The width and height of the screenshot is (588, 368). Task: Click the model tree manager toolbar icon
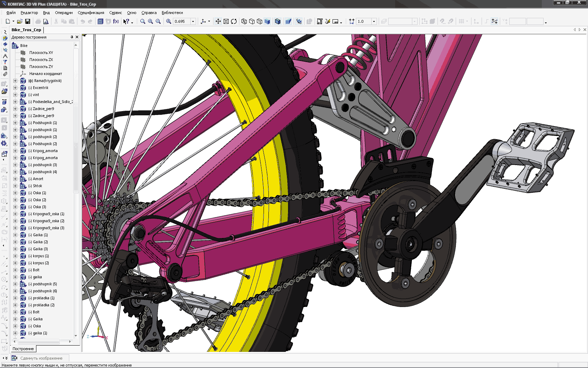click(x=100, y=21)
